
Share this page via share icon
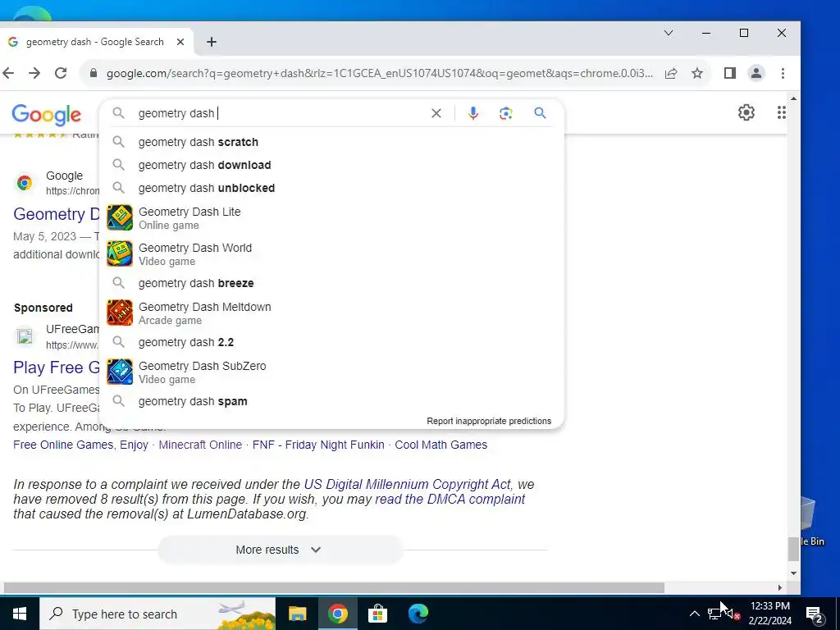(x=671, y=73)
